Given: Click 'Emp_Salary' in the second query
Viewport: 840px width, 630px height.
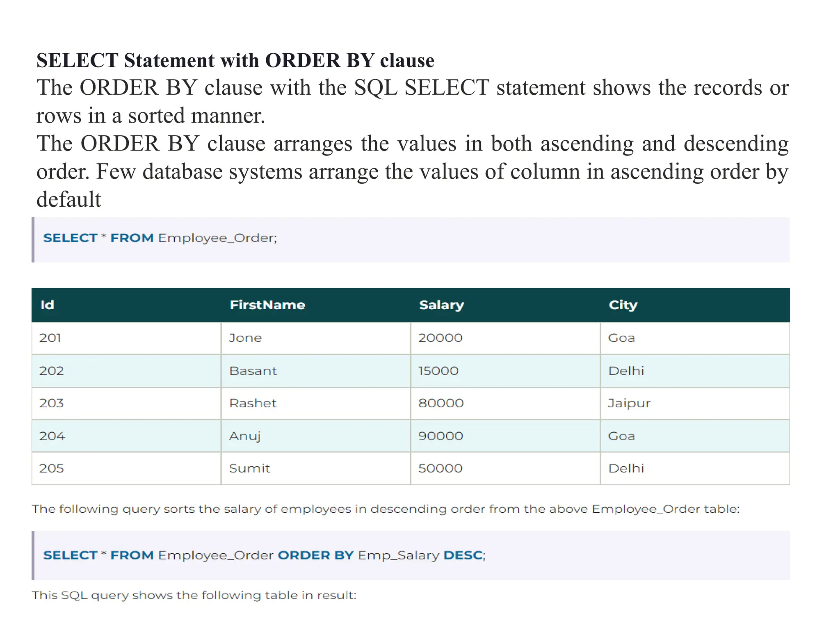Looking at the screenshot, I should (399, 556).
